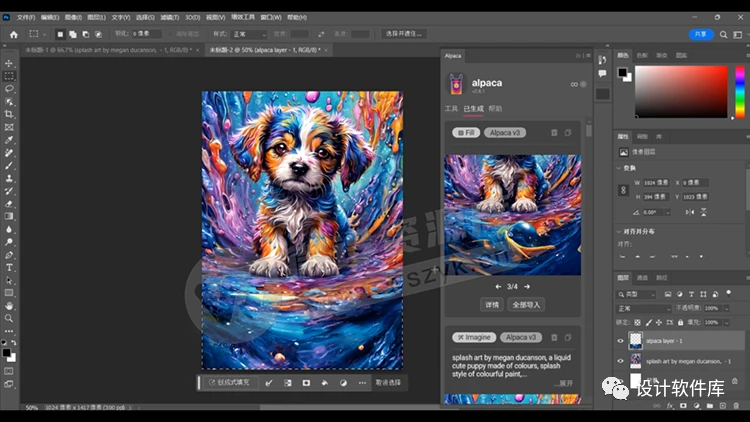Select the Move tool

(9, 63)
